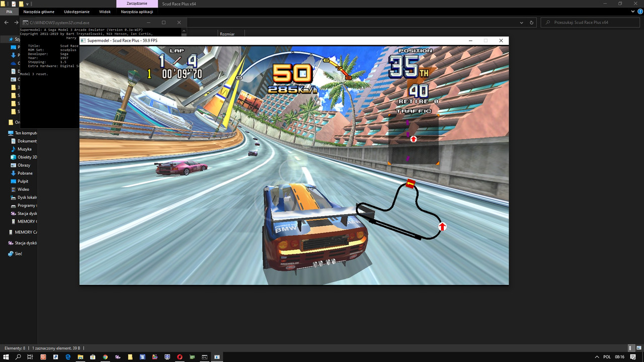Image resolution: width=644 pixels, height=362 pixels.
Task: Click the new folder icon in the Quick Access Toolbar
Action: [x=21, y=4]
